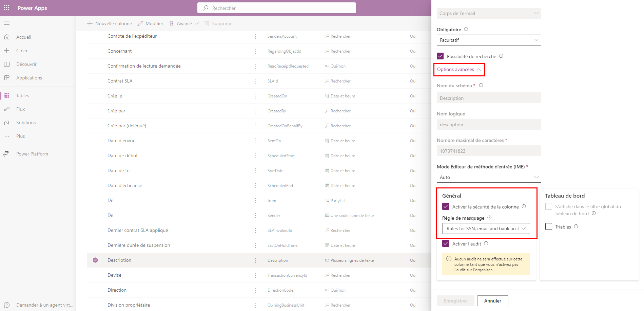644x311 pixels.
Task: Expand the Avancé toolbar dropdown
Action: point(184,23)
